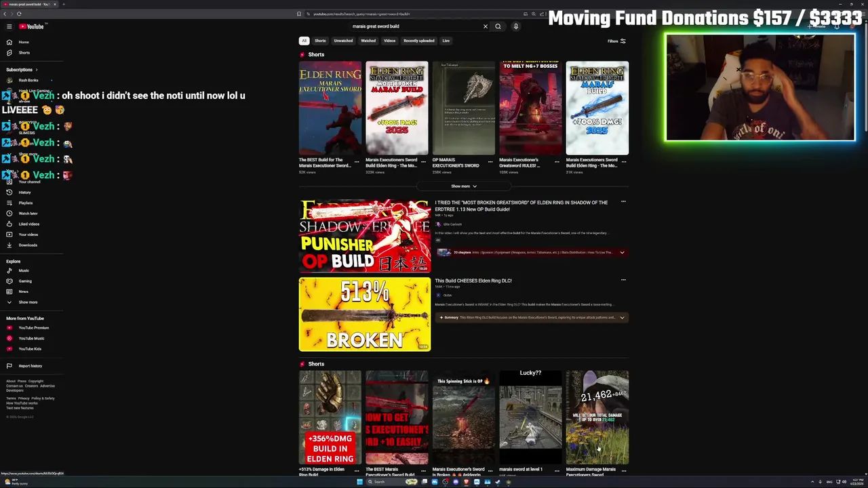
Task: Open title This Build CHEESES Elden Ring DLC!
Action: [x=473, y=281]
